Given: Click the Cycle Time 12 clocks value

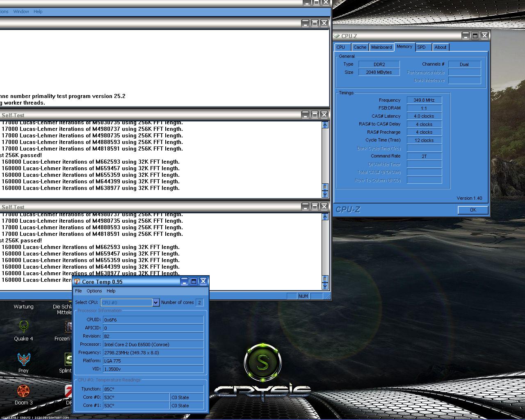Looking at the screenshot, I should (424, 140).
